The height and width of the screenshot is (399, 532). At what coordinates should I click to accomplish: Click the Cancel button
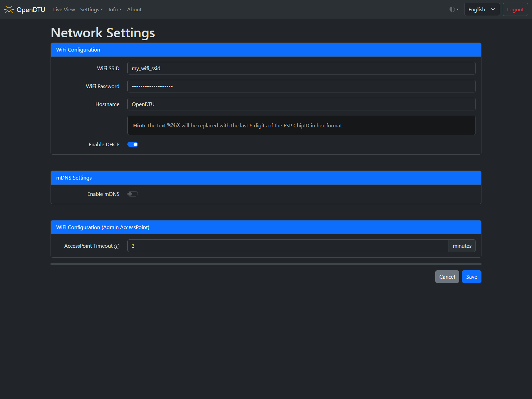coord(447,277)
